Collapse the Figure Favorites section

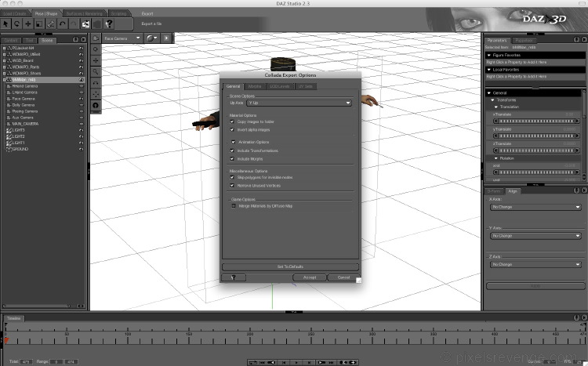489,55
